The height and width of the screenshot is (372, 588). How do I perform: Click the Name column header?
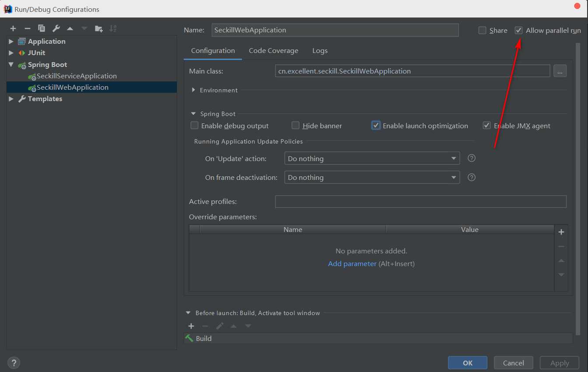coord(293,229)
